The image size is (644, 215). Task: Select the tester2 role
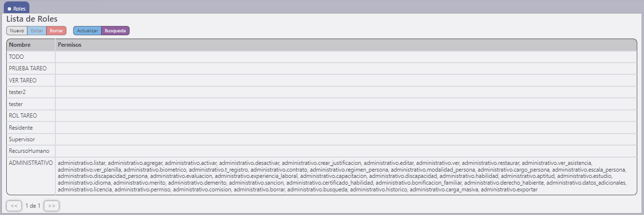(17, 92)
